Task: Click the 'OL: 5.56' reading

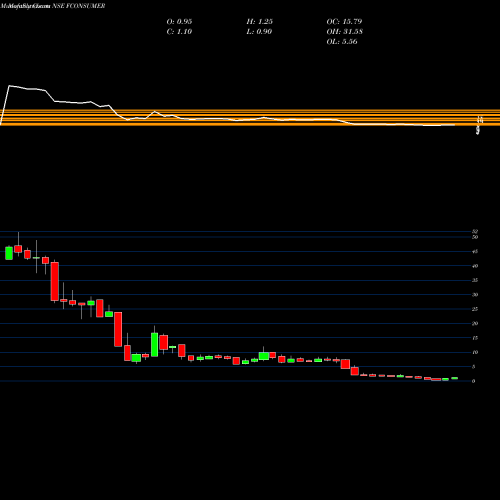Action: pyautogui.click(x=342, y=41)
